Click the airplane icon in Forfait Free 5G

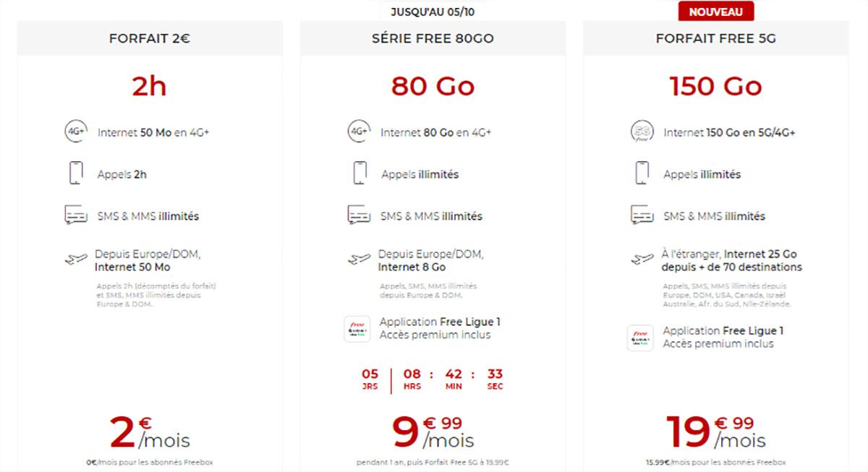(x=642, y=259)
